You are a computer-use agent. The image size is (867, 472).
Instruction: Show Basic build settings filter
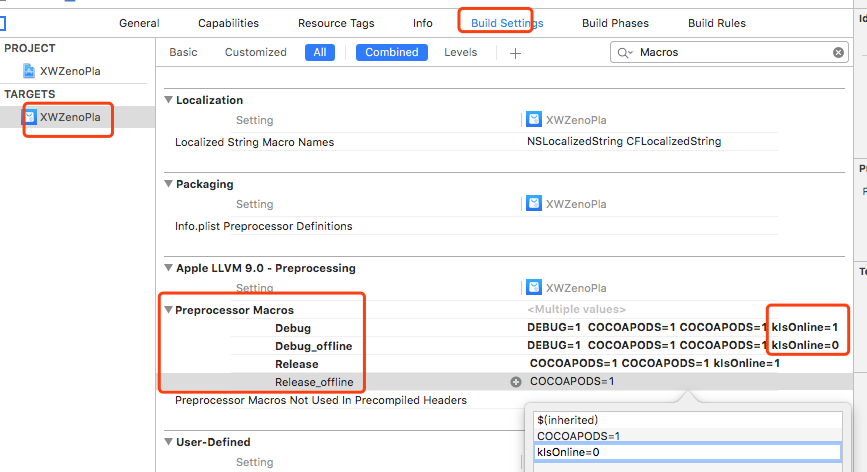(x=183, y=52)
